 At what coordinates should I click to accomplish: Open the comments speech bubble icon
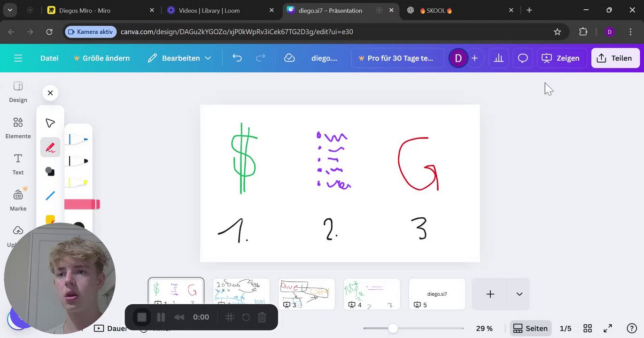tap(523, 58)
